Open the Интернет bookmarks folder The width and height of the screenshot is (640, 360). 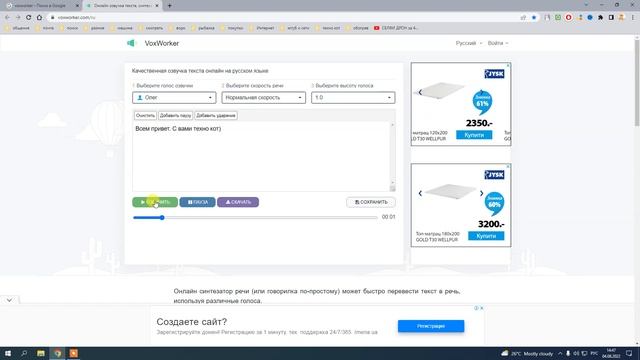(262, 28)
